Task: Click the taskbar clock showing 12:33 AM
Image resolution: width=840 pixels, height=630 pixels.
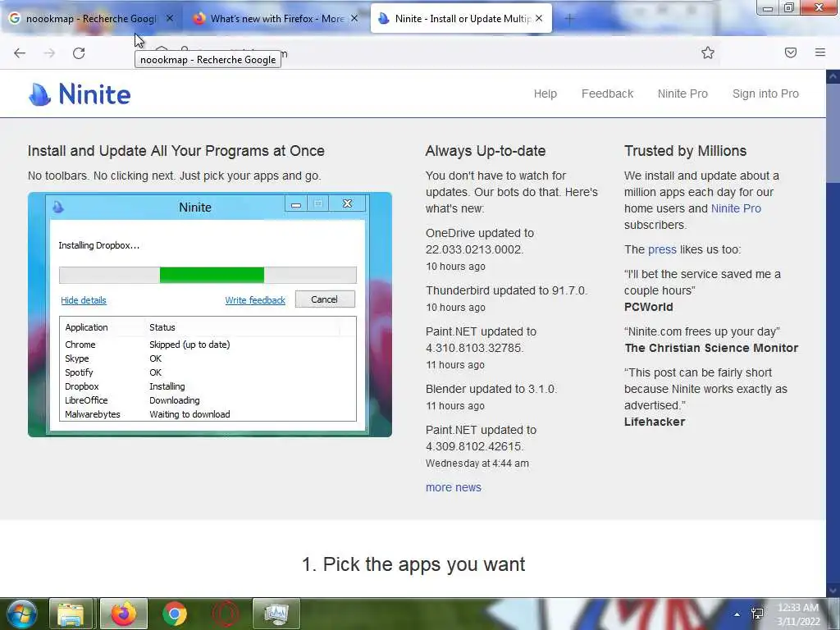Action: [x=798, y=614]
